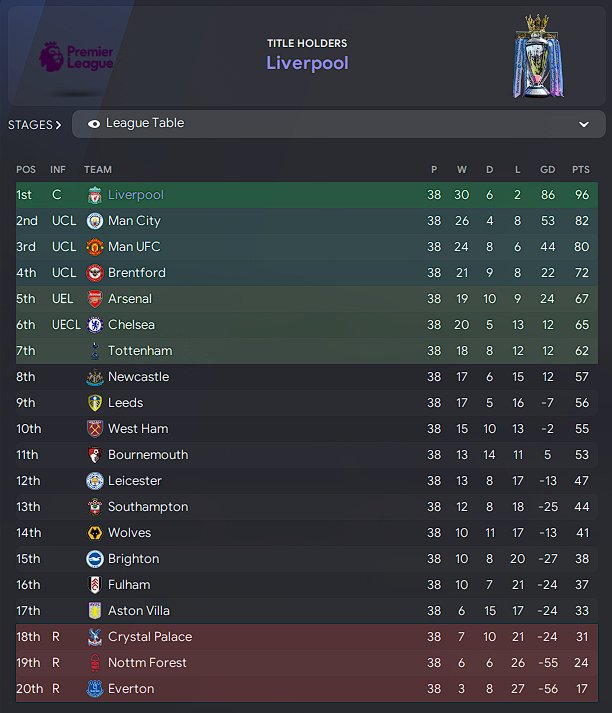Sort table by GD column header

[546, 169]
